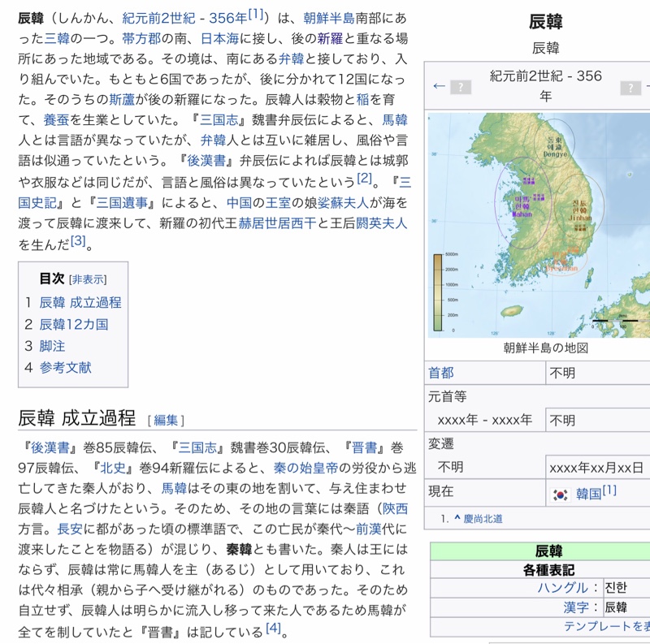This screenshot has height=644, width=650.
Task: Click the 不明 value beside 首都
Action: pyautogui.click(x=562, y=374)
